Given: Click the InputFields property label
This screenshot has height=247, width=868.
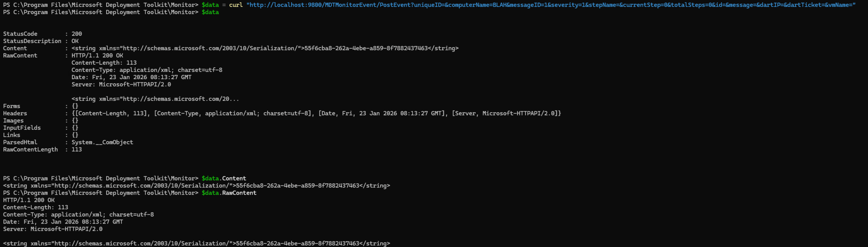Looking at the screenshot, I should coord(22,128).
